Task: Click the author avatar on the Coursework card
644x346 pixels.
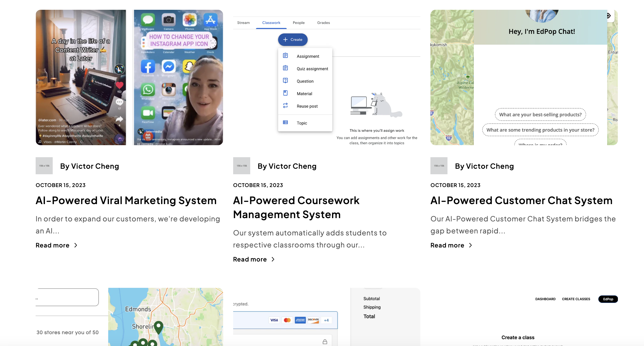Action: [x=241, y=166]
